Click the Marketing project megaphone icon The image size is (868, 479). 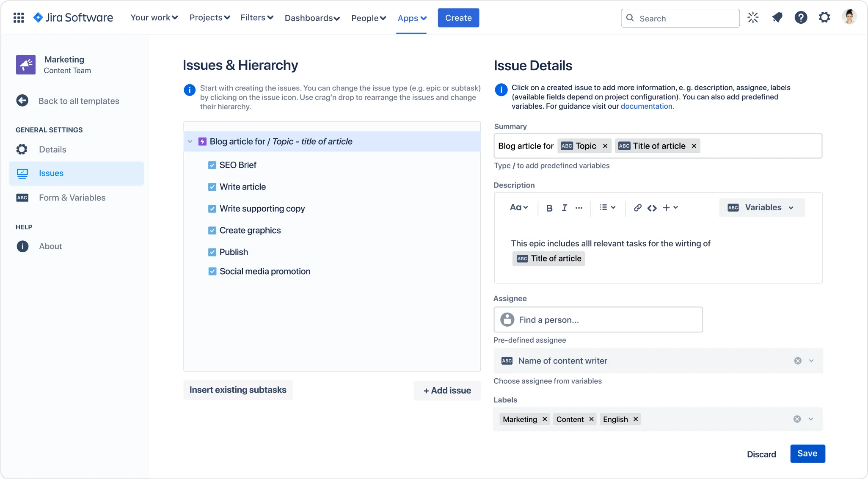(26, 65)
